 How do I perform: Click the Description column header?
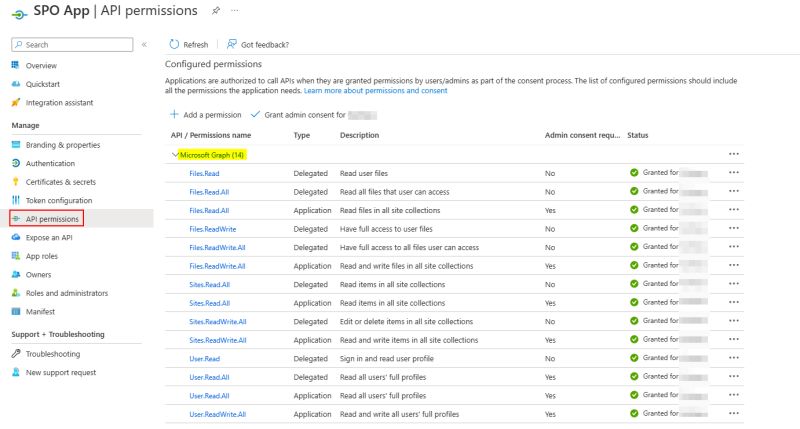(359, 135)
